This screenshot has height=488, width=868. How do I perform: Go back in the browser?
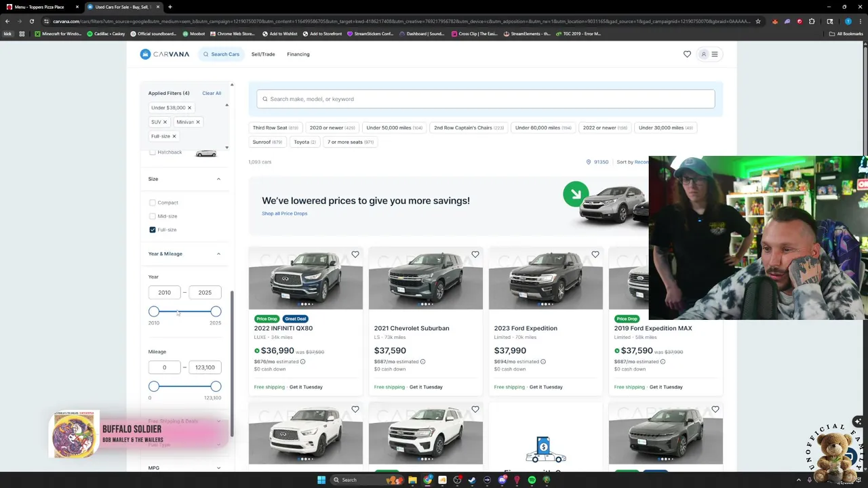(7, 21)
